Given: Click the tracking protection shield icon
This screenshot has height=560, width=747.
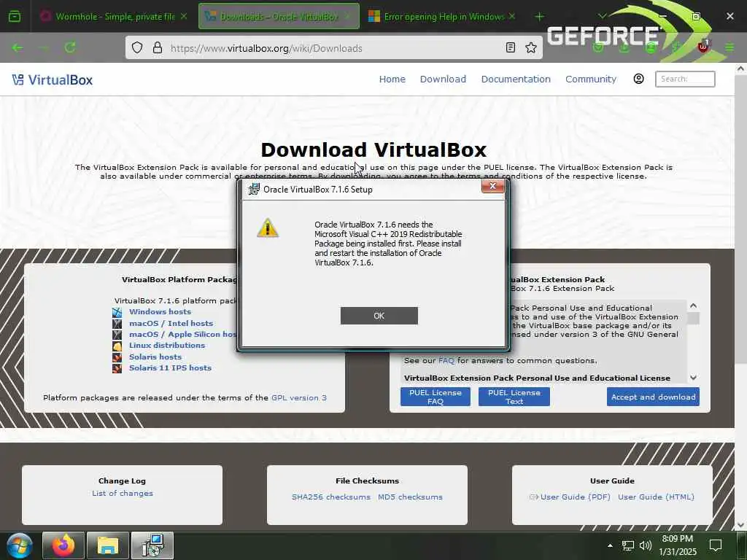Looking at the screenshot, I should click(x=137, y=47).
